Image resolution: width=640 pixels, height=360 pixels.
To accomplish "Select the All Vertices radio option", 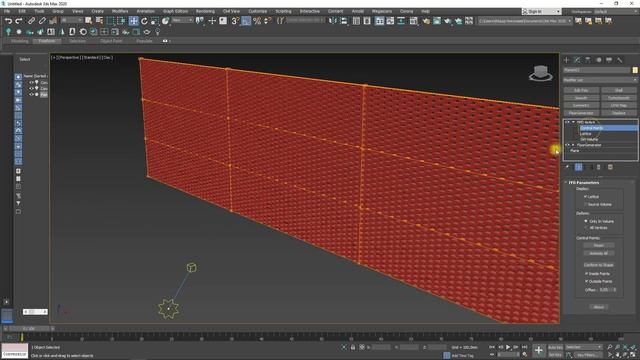I will pos(587,228).
